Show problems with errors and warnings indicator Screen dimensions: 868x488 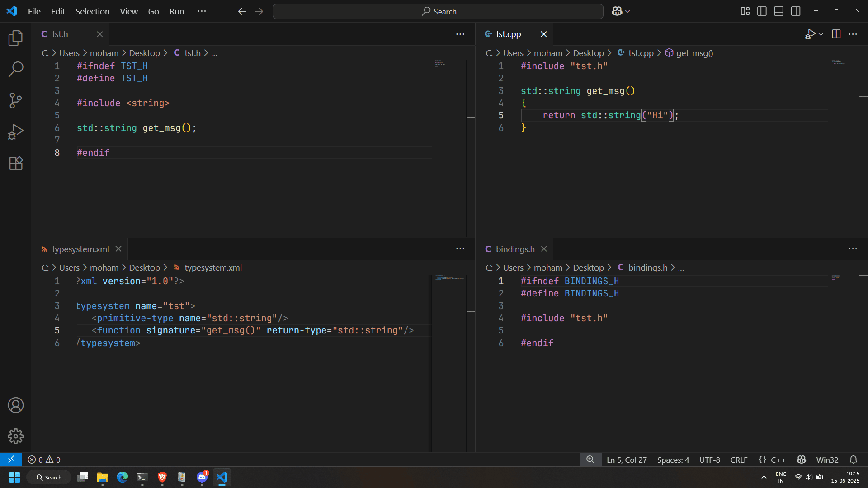pyautogui.click(x=44, y=460)
